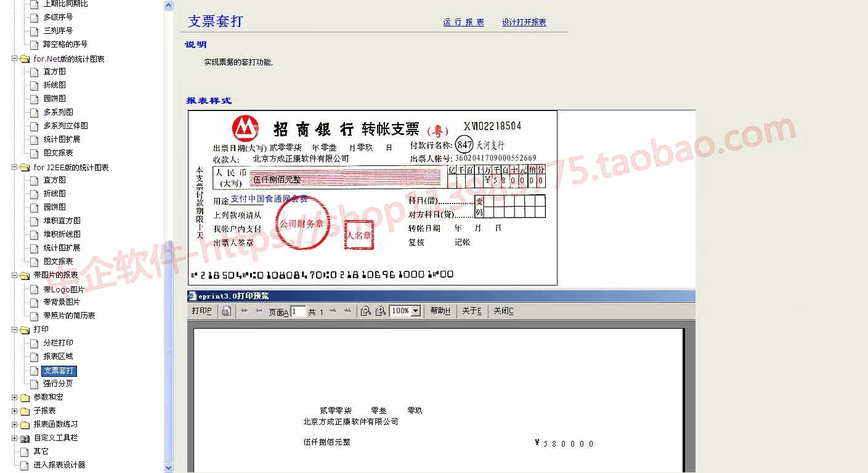Select 带照片的简历表 in the tree
This screenshot has height=473, width=868.
pos(69,316)
